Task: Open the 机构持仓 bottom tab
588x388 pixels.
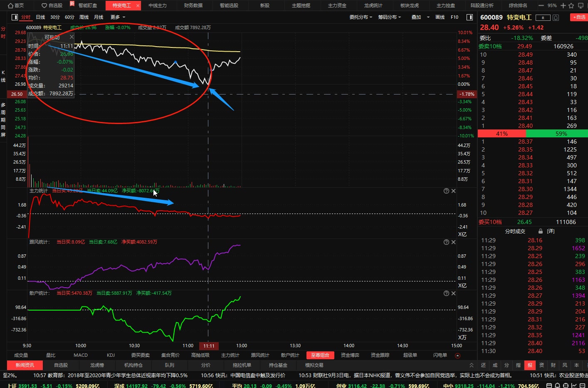Action: [133, 365]
